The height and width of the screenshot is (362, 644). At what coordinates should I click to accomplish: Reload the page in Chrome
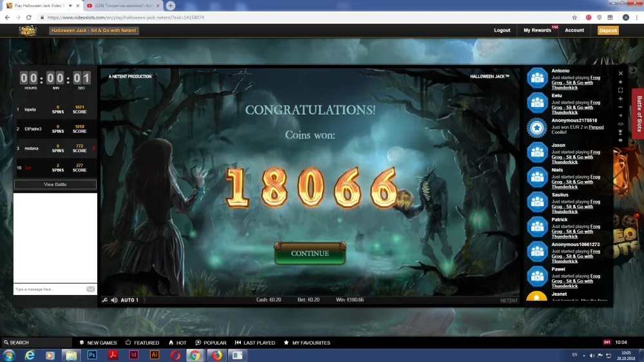tap(29, 17)
